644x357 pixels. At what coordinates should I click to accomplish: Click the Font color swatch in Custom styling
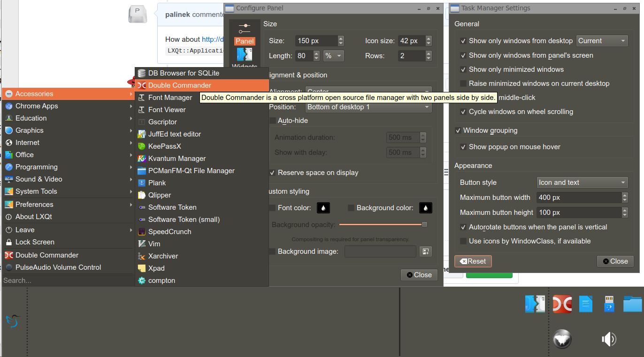(x=323, y=207)
